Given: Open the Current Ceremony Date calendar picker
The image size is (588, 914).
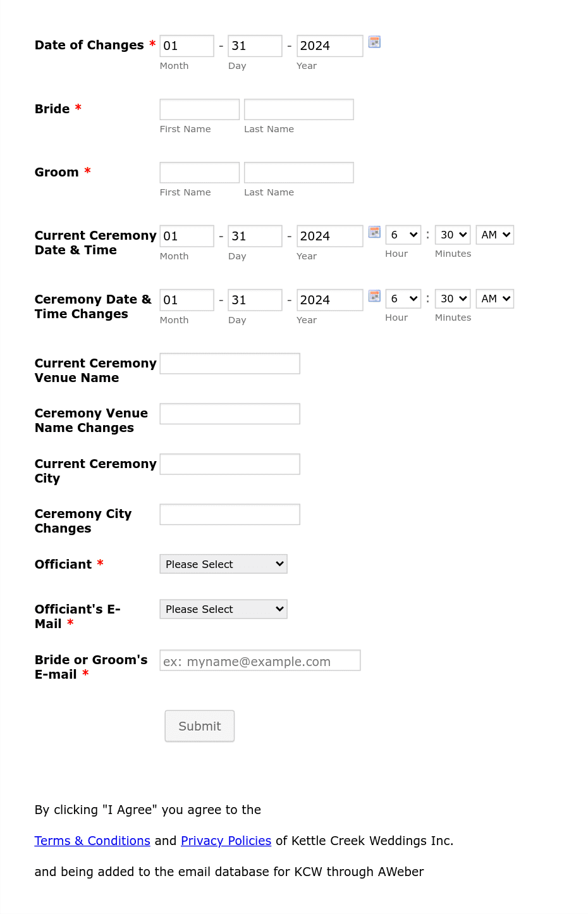Looking at the screenshot, I should point(374,232).
